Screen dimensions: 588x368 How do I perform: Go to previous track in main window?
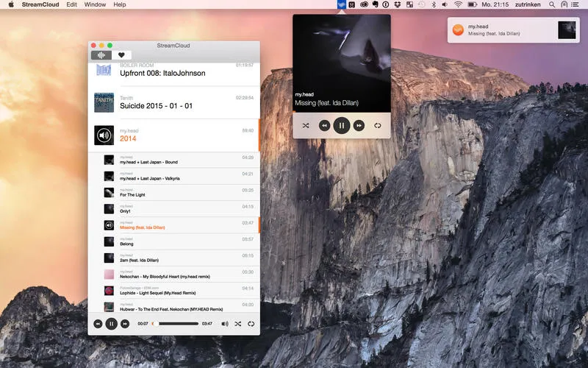[x=97, y=324]
